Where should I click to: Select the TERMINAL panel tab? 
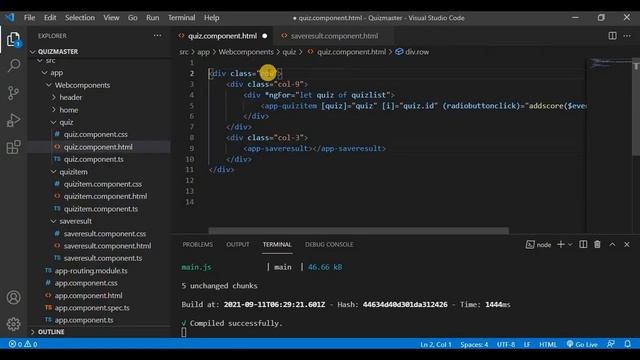pos(277,244)
